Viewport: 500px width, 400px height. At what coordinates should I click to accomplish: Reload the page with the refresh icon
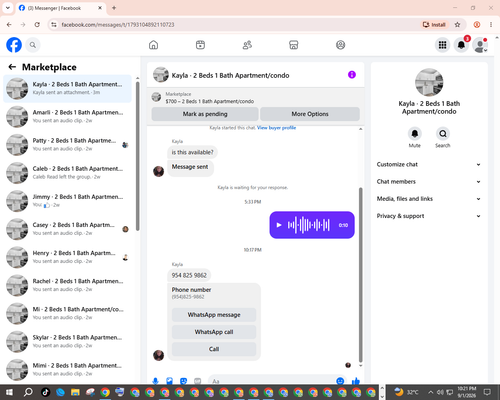coord(37,25)
